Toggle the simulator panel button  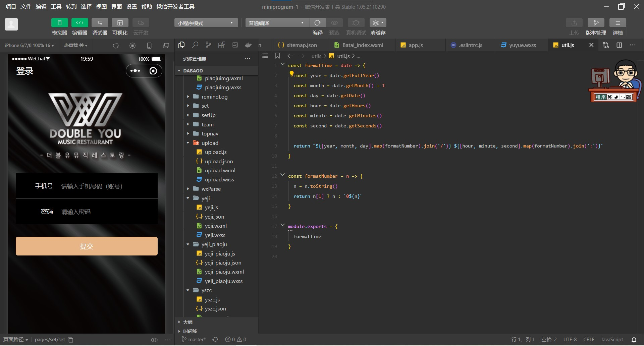pos(59,23)
